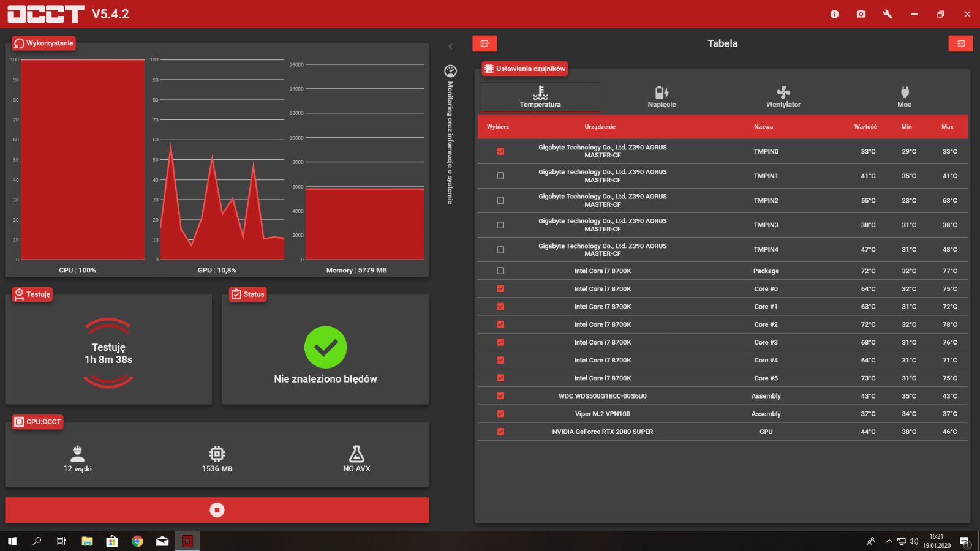
Task: Switch to the Moc tab
Action: click(905, 97)
